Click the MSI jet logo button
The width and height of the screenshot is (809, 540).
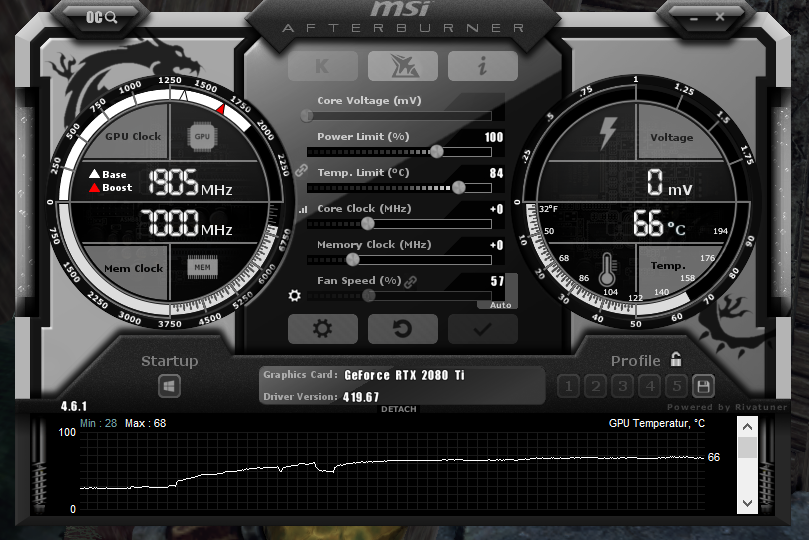[402, 66]
